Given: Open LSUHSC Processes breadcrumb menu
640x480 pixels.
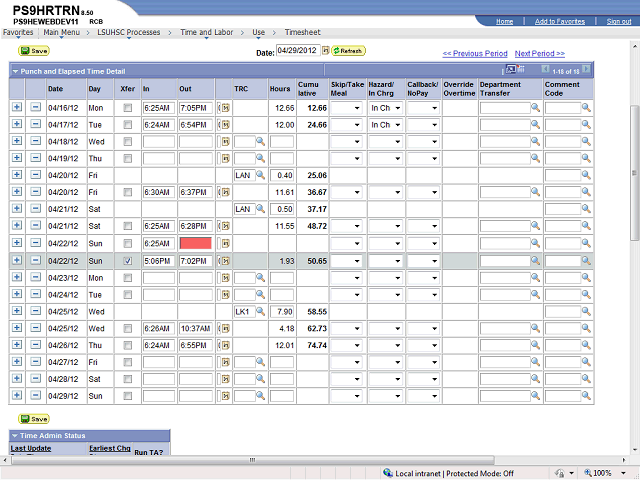Looking at the screenshot, I should 129,32.
